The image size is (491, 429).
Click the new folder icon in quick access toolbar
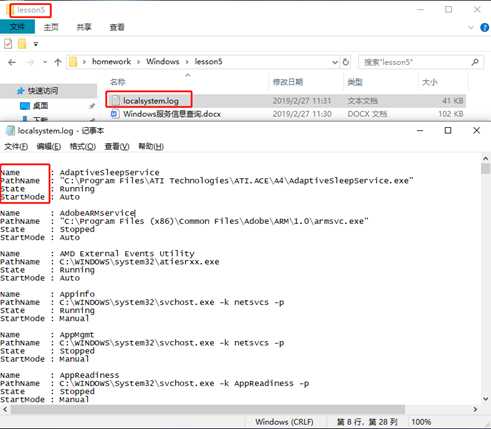click(x=22, y=44)
